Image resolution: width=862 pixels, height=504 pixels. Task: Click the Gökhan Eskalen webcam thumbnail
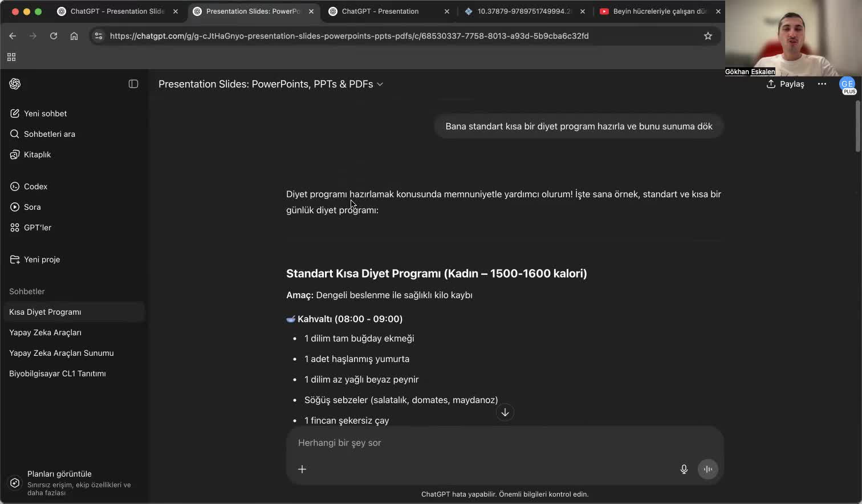click(794, 38)
